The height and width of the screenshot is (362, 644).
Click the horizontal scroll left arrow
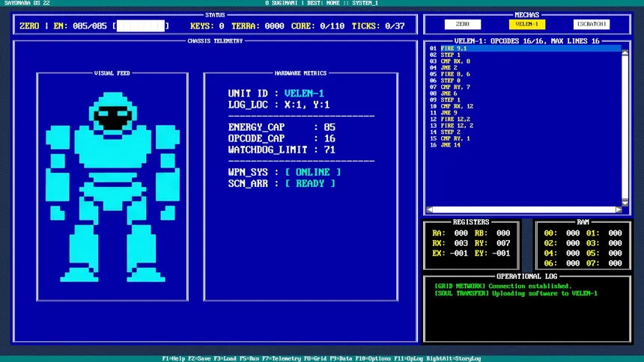[x=429, y=209]
